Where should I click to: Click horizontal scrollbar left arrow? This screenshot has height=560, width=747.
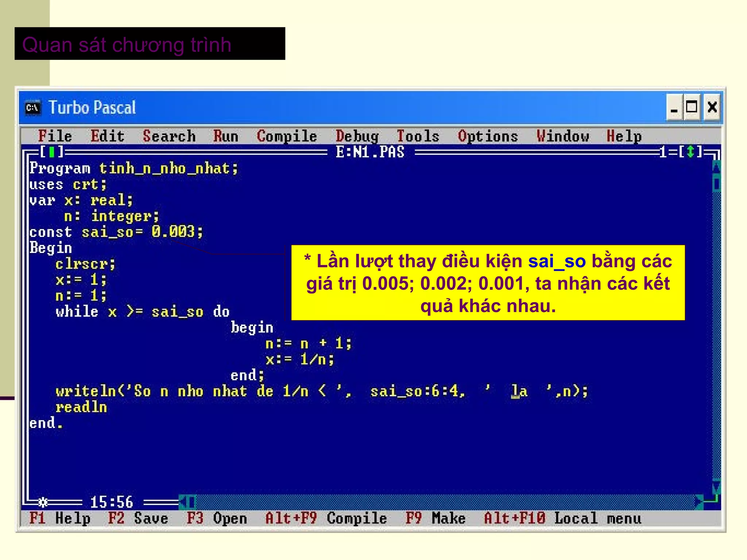point(183,502)
